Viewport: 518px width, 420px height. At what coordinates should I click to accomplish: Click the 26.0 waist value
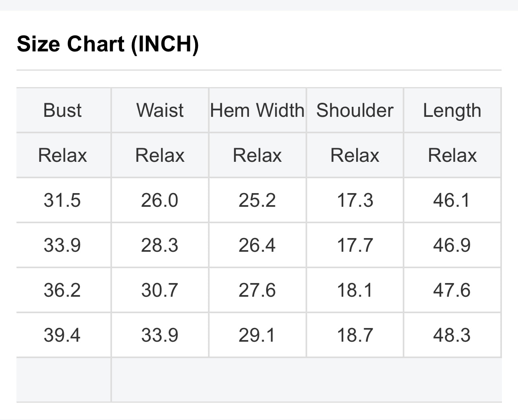tap(159, 200)
